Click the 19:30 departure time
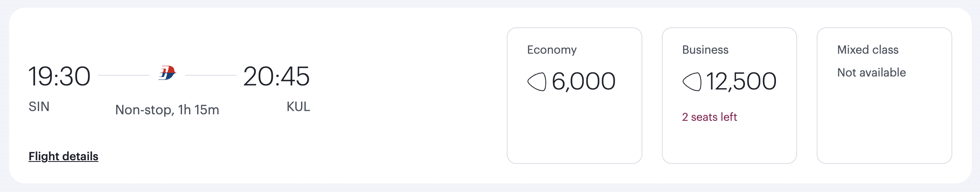The image size is (980, 192). click(x=59, y=76)
